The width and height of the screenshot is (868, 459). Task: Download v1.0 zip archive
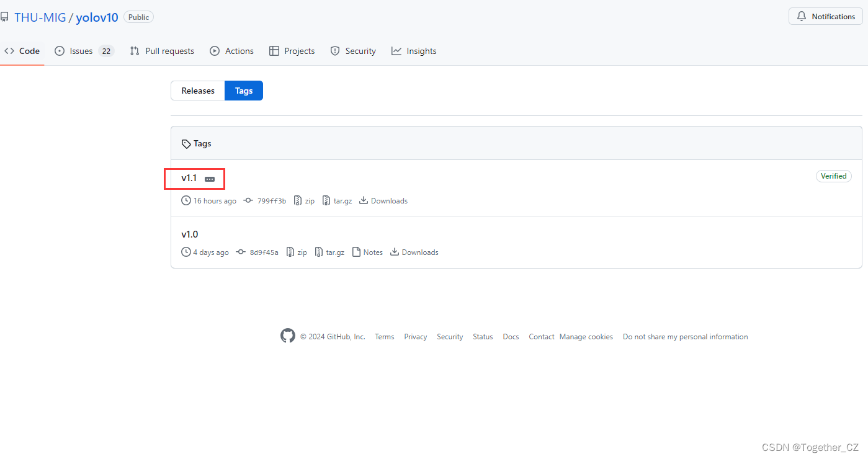[x=297, y=252]
